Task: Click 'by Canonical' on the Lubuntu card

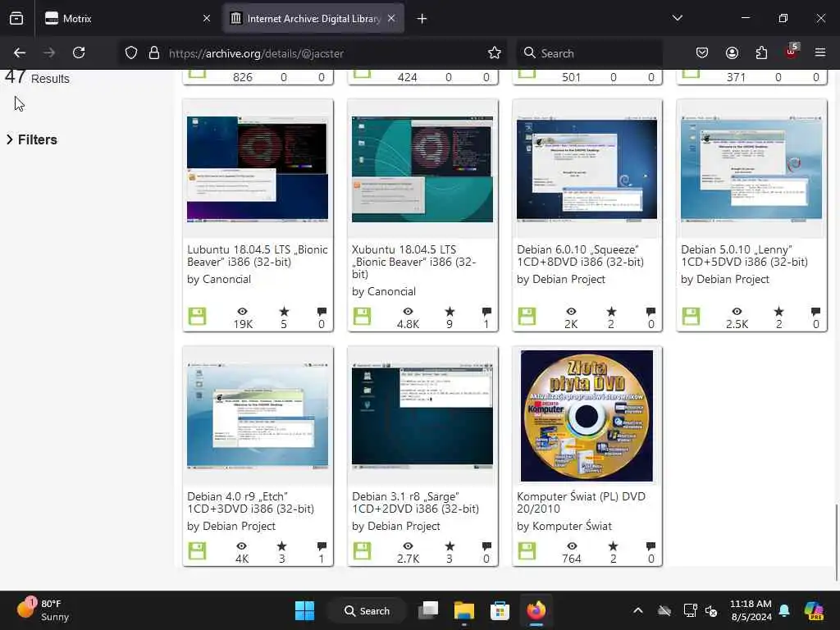Action: tap(219, 279)
